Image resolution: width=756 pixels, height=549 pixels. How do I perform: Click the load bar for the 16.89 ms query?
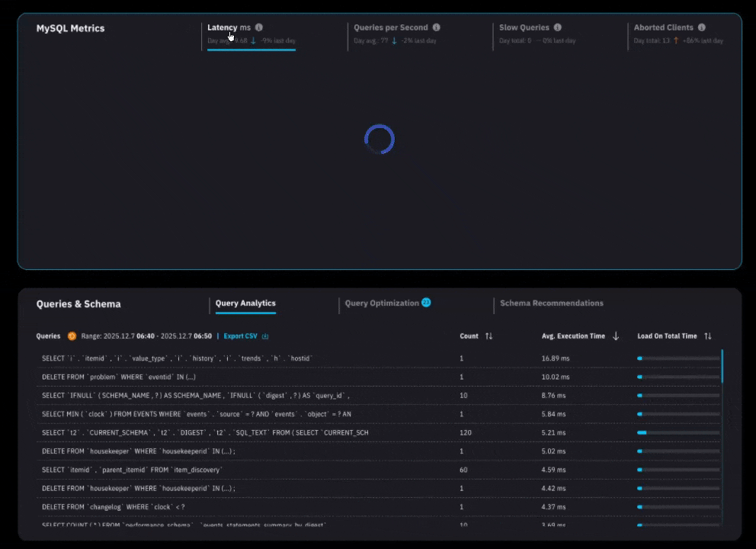click(678, 358)
